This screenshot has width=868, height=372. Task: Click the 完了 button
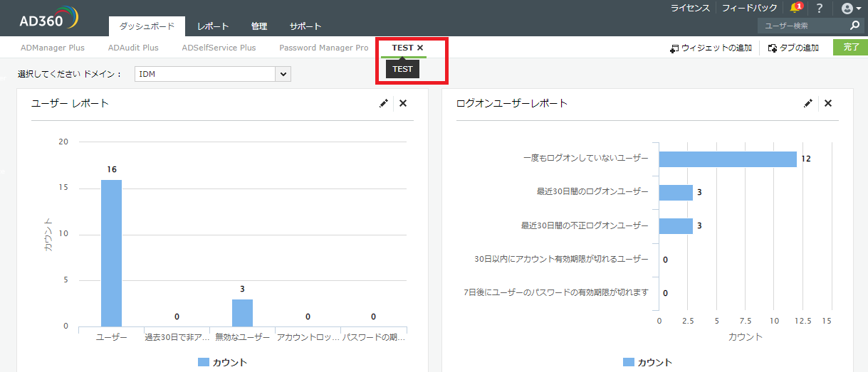coord(850,48)
